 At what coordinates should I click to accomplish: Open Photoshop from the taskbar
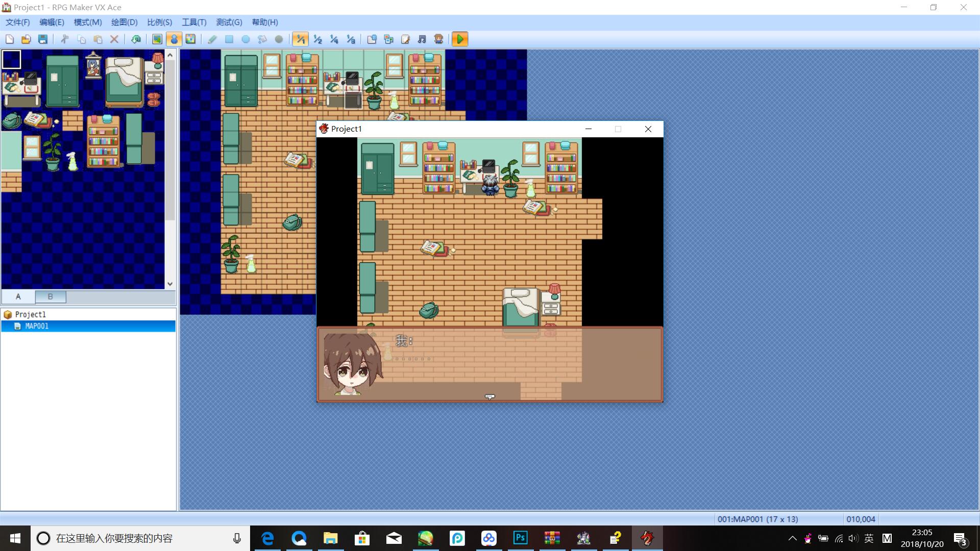[x=520, y=538]
